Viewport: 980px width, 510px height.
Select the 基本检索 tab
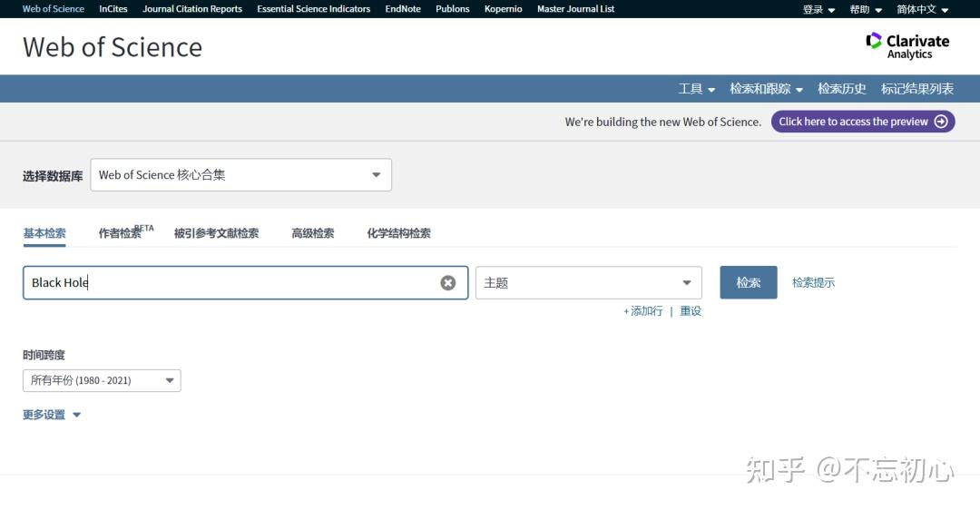(44, 233)
